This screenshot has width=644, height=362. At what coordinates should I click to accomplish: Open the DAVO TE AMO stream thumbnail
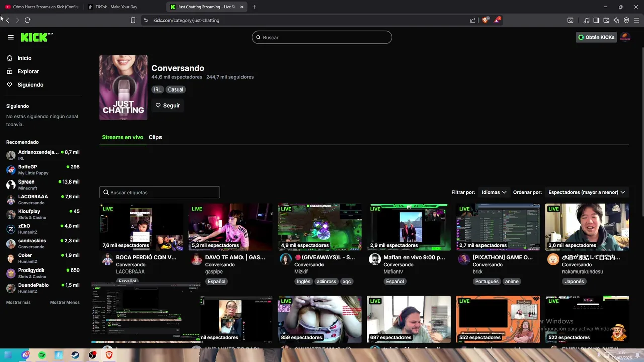tap(230, 227)
